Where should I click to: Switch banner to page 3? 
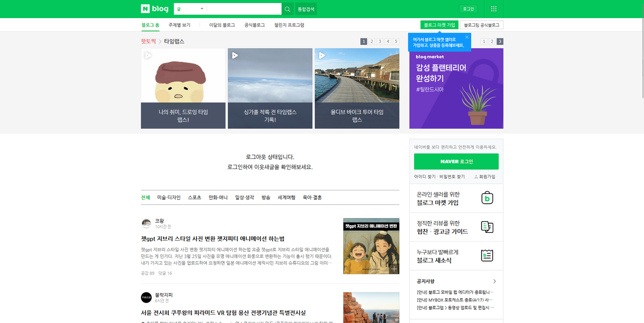tap(500, 41)
